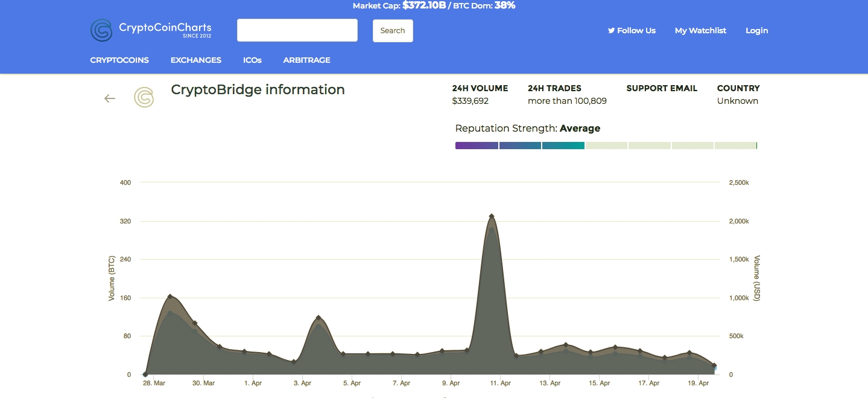Select the 'more than 100,809' trades value

[567, 101]
